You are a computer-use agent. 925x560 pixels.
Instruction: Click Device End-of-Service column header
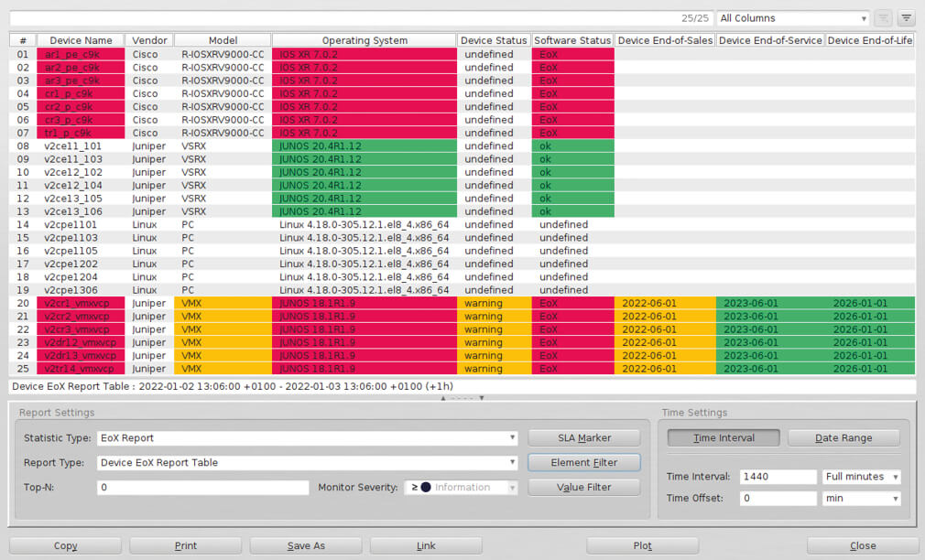point(770,40)
